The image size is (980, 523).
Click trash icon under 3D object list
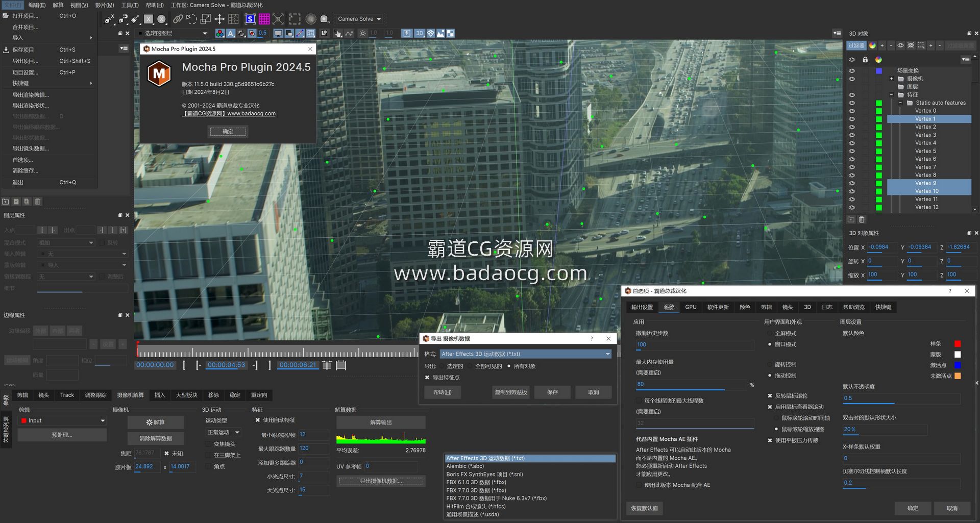[x=862, y=219]
